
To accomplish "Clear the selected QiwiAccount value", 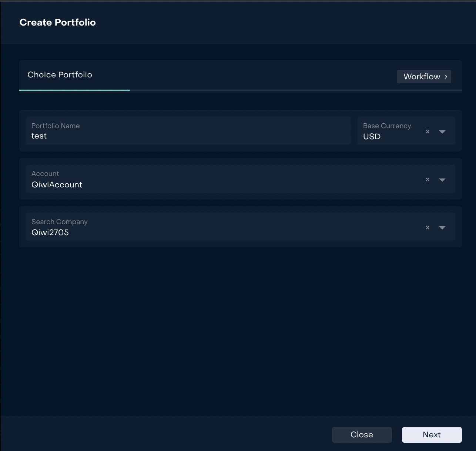I will (428, 180).
